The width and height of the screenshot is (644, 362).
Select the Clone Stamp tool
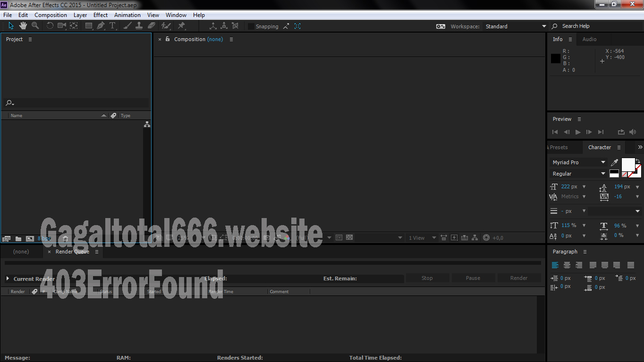point(139,26)
